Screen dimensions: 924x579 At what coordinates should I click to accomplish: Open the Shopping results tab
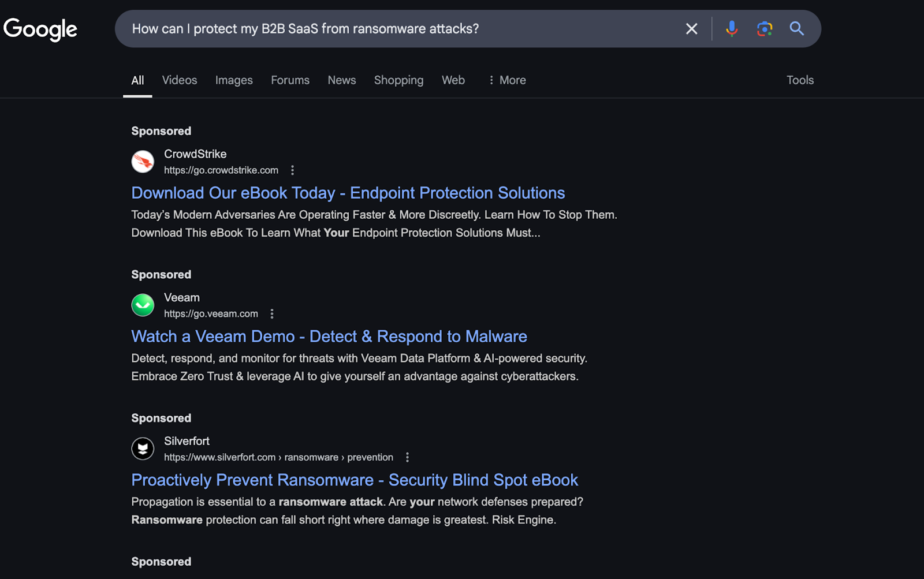[398, 80]
